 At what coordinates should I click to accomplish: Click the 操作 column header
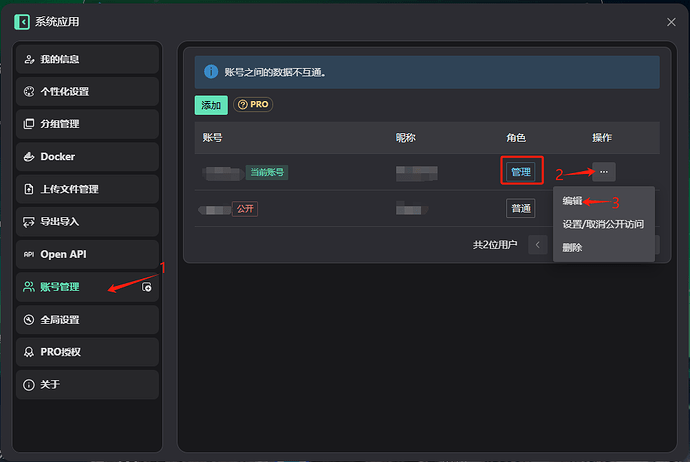click(x=602, y=138)
